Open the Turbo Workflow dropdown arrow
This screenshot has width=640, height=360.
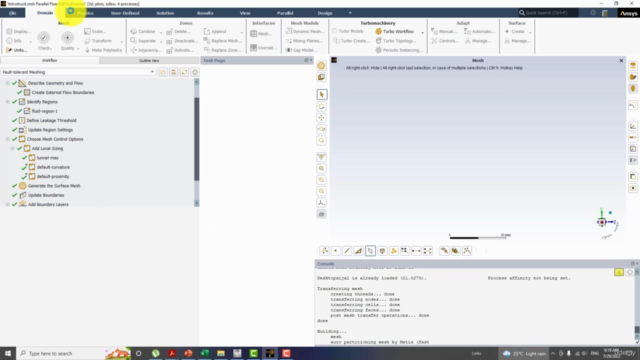422,32
